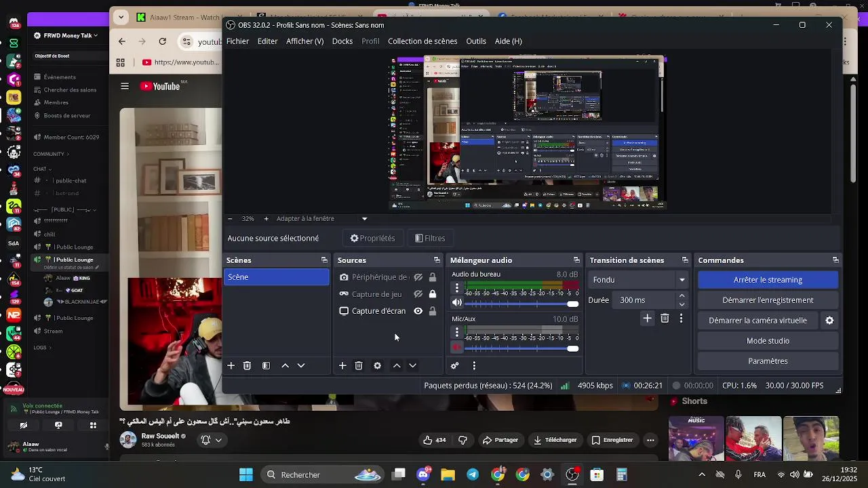
Task: Float the Sources dock with its panel icon
Action: [437, 260]
